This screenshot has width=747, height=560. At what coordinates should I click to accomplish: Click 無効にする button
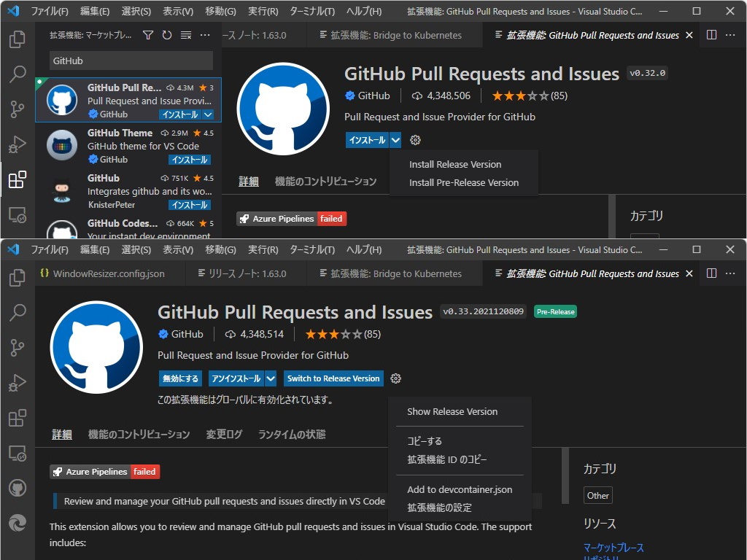[x=181, y=378]
